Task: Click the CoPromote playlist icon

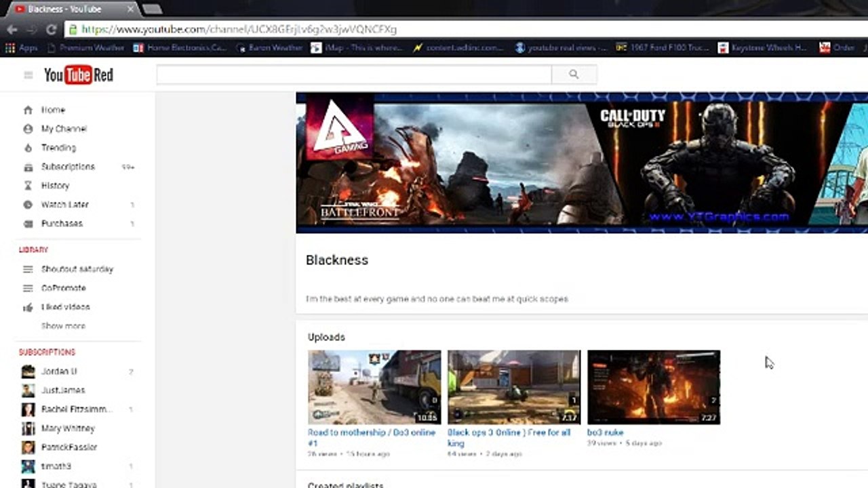Action: (28, 288)
